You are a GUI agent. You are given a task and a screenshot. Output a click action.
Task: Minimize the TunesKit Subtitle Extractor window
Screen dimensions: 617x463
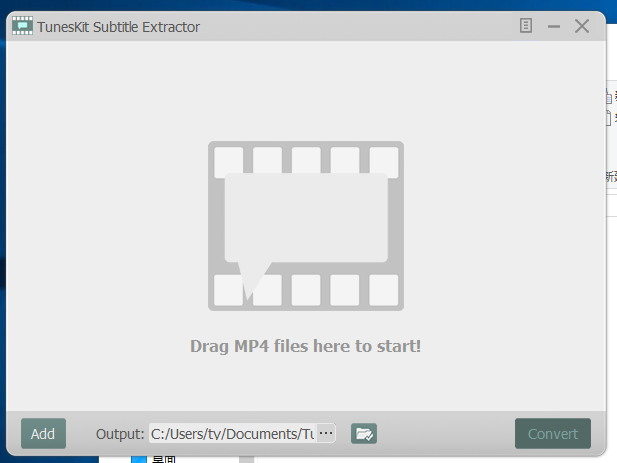[x=554, y=27]
